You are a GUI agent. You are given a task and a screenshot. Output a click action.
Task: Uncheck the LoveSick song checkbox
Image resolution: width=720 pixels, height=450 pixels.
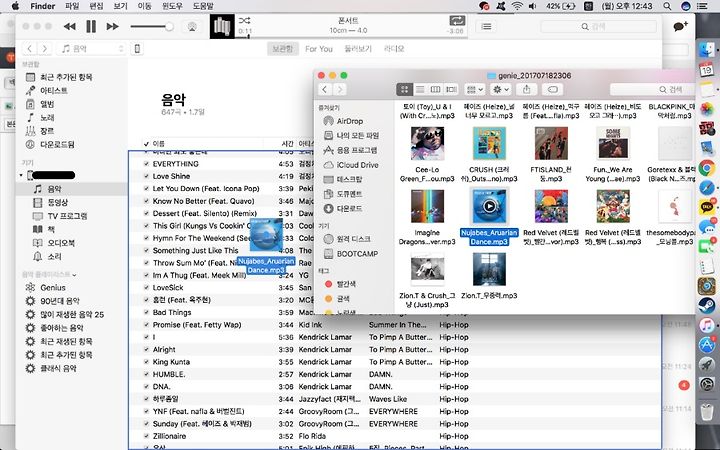[146, 287]
